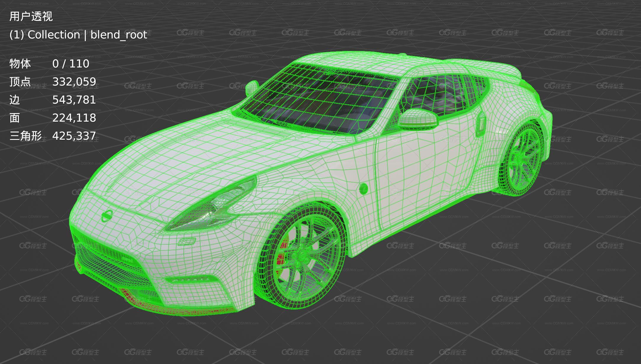Click the '用户透视' view label
The height and width of the screenshot is (364, 641).
(31, 17)
